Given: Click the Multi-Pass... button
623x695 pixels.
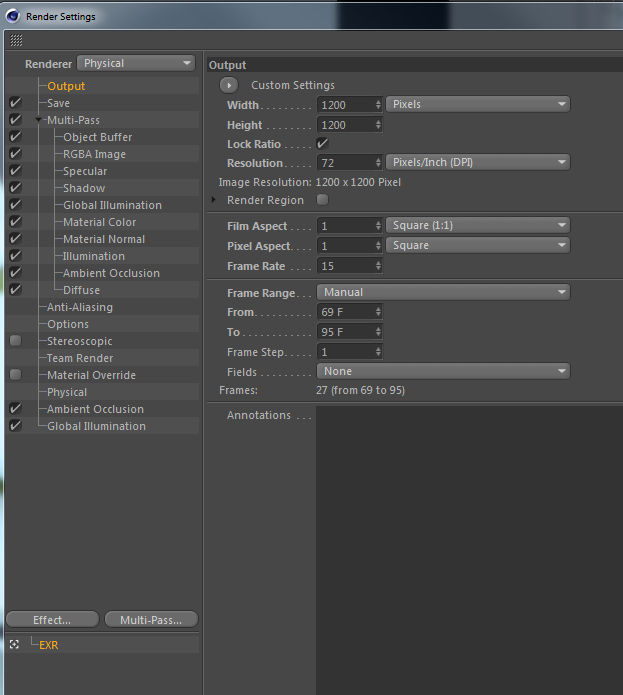Looking at the screenshot, I should (x=151, y=619).
